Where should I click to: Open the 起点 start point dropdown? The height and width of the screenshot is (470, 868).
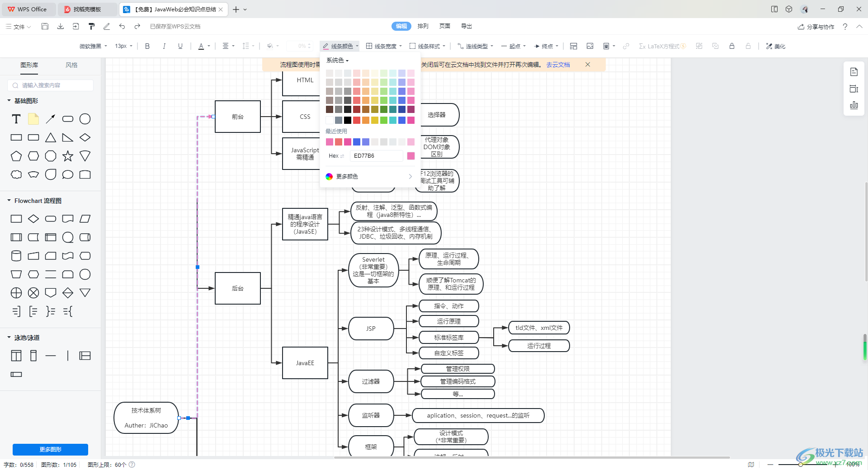click(x=514, y=46)
